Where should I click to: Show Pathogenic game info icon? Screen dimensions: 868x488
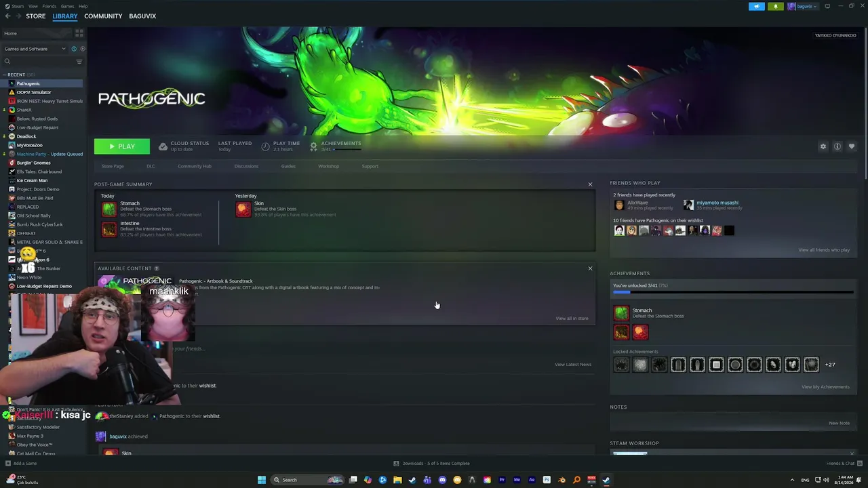point(837,146)
